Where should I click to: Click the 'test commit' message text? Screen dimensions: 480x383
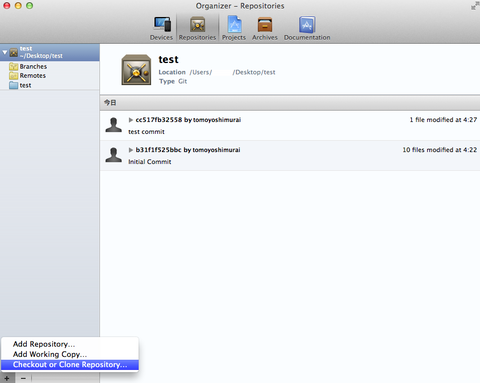pos(146,132)
